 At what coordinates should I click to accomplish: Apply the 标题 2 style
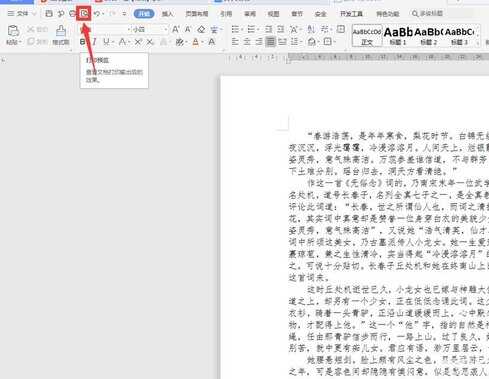click(x=428, y=36)
